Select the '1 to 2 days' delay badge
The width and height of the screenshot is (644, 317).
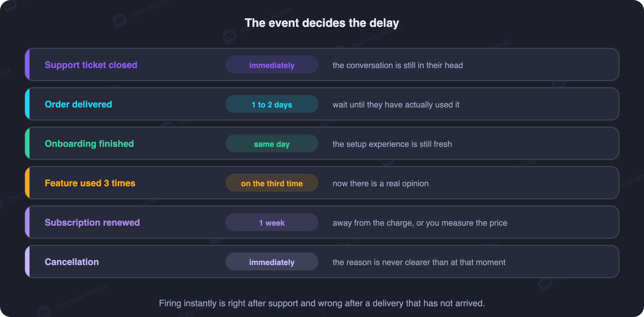(x=272, y=104)
